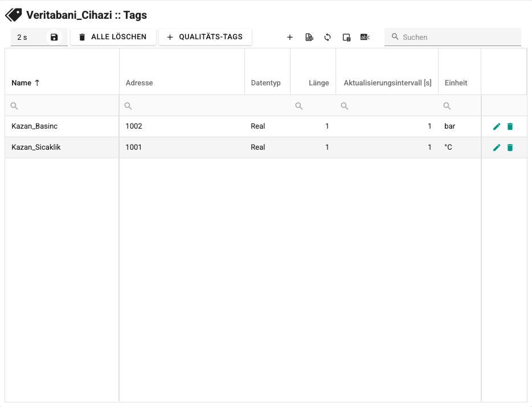The width and height of the screenshot is (532, 407).
Task: Click the overlapping squares toolbar icon
Action: (346, 38)
